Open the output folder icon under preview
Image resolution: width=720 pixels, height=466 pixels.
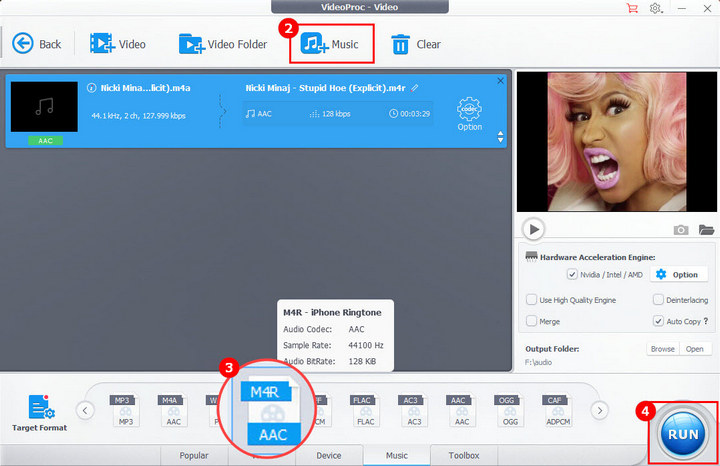[706, 230]
